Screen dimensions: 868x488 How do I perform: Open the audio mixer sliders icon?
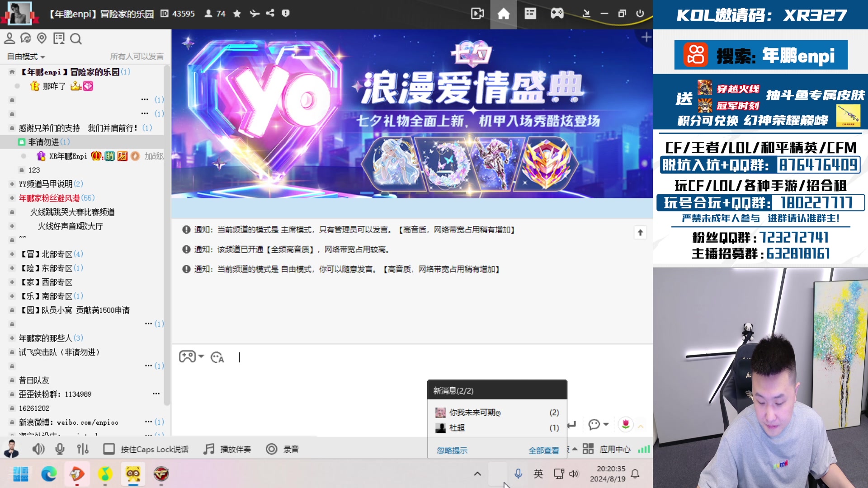tap(83, 449)
